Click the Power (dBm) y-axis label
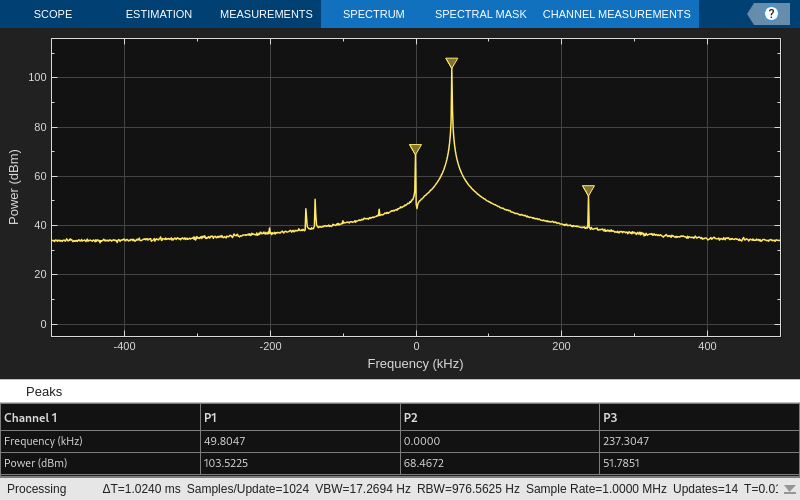The image size is (800, 500). point(14,187)
